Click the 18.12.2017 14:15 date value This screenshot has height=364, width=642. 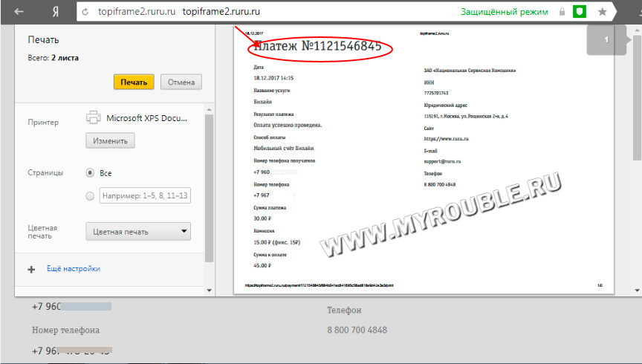point(273,78)
